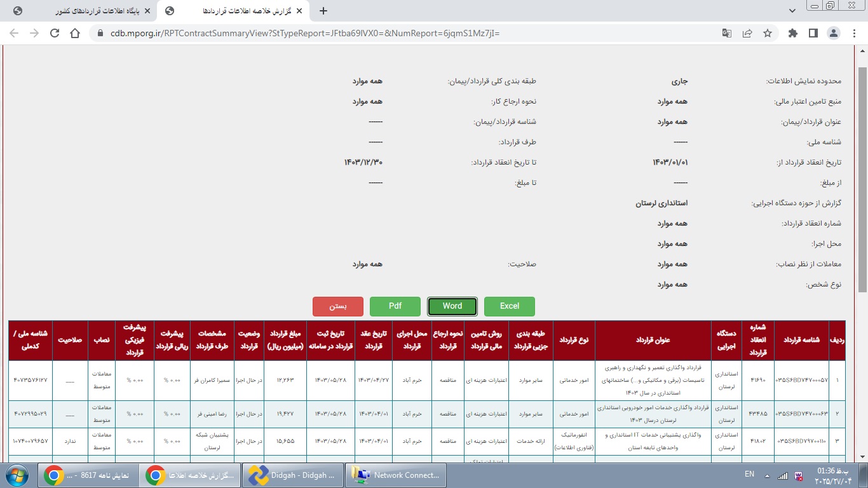868x488 pixels.
Task: Export the report with the Word button
Action: pos(452,306)
